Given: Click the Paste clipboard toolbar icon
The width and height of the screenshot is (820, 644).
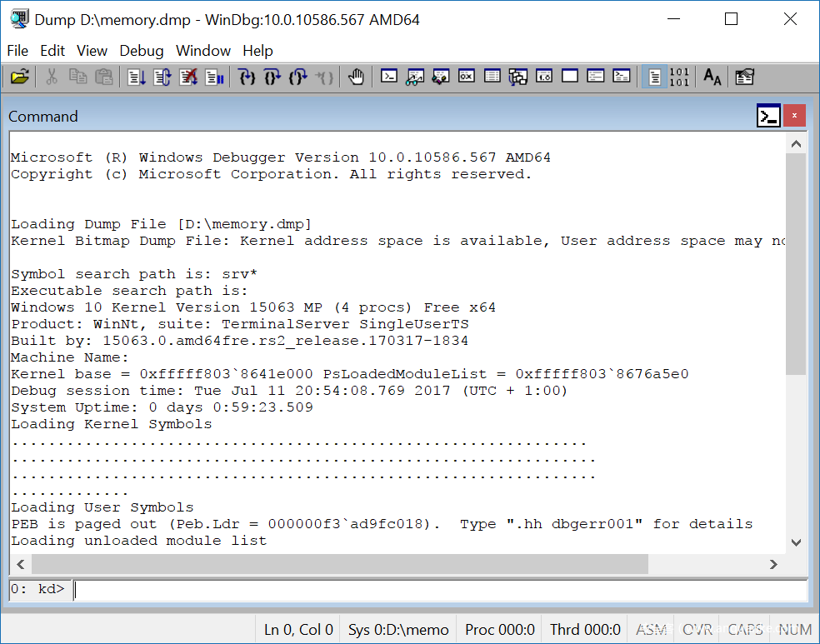Looking at the screenshot, I should click(x=104, y=77).
